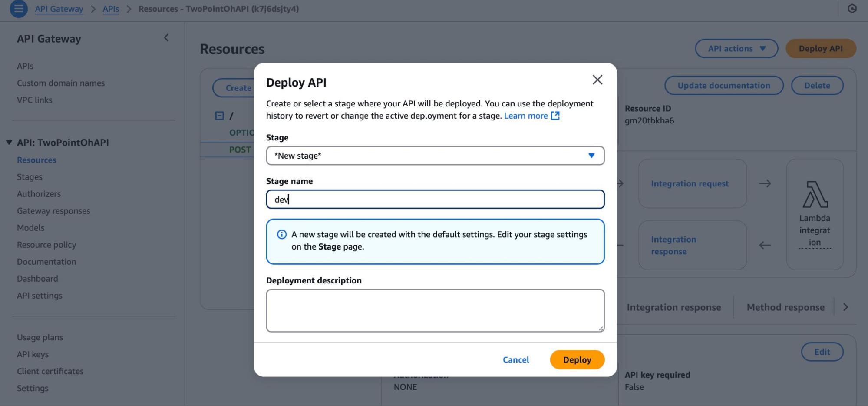Click the Deploy API button in the header

[x=821, y=49]
